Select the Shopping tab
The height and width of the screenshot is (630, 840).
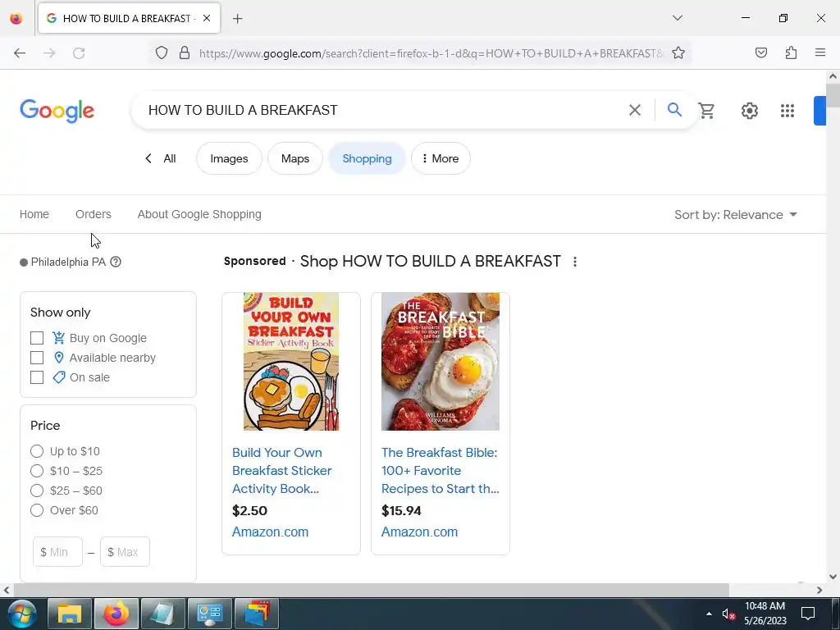coord(367,158)
